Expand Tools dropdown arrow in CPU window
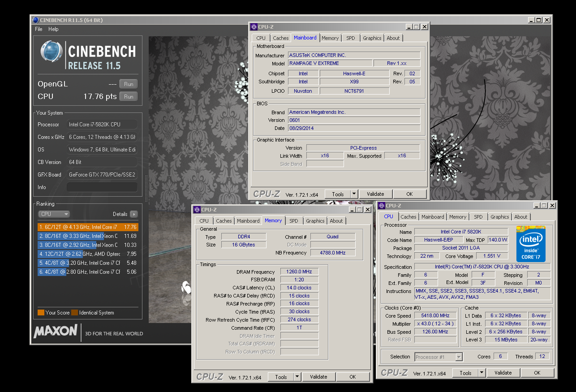 481,373
